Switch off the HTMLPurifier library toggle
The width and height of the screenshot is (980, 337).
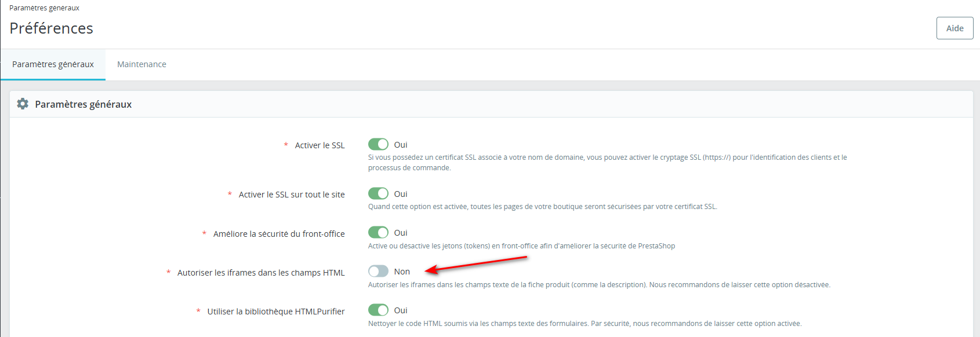(378, 310)
